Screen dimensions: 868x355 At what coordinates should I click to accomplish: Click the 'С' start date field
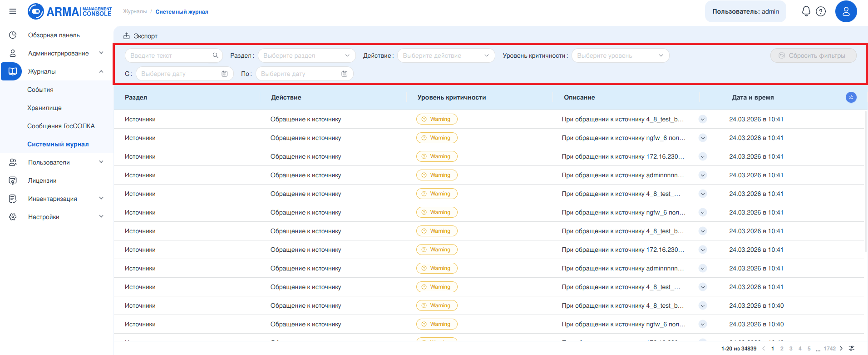click(x=185, y=74)
